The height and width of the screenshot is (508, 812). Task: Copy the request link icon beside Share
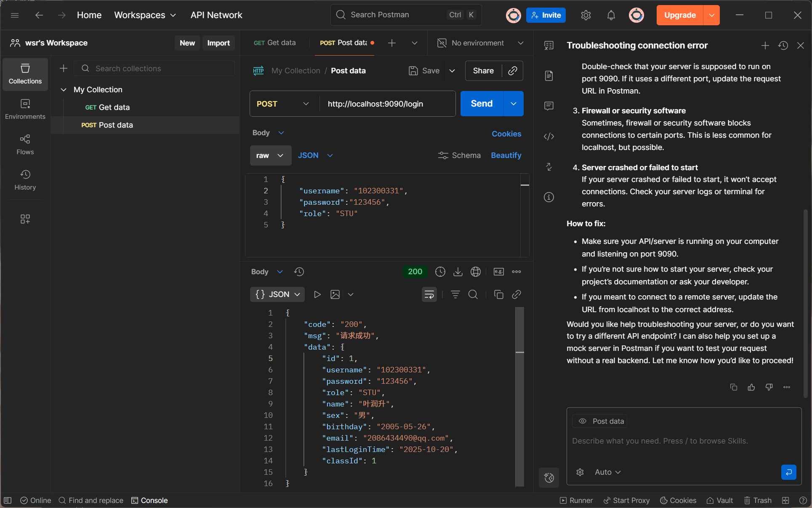point(513,71)
